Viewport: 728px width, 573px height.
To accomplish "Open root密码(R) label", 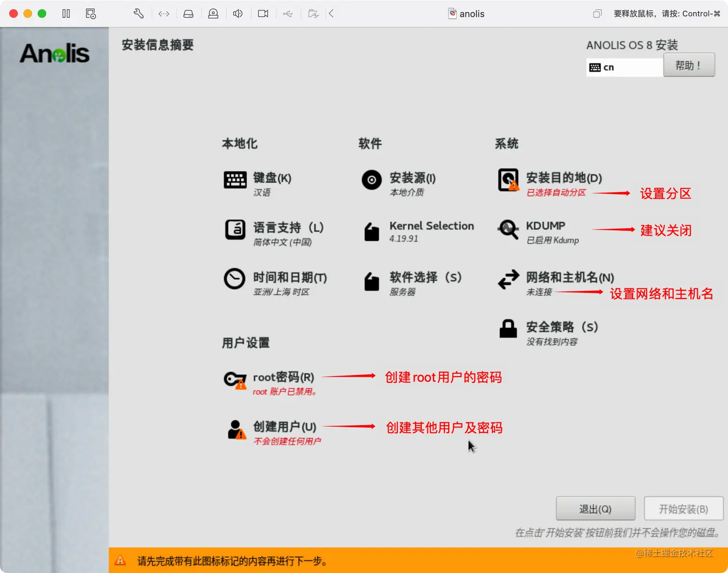I will [x=284, y=377].
